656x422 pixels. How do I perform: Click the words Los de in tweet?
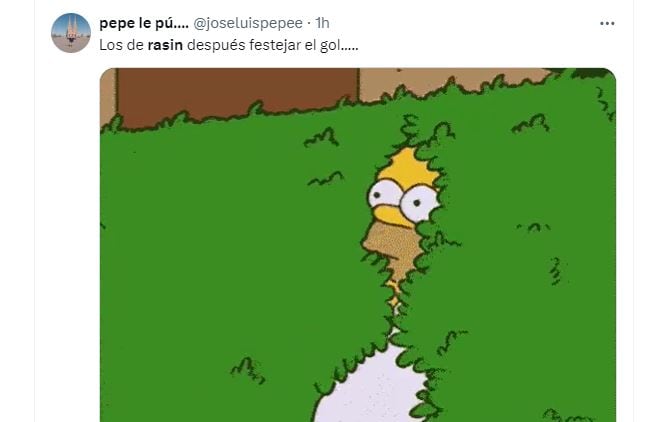122,45
